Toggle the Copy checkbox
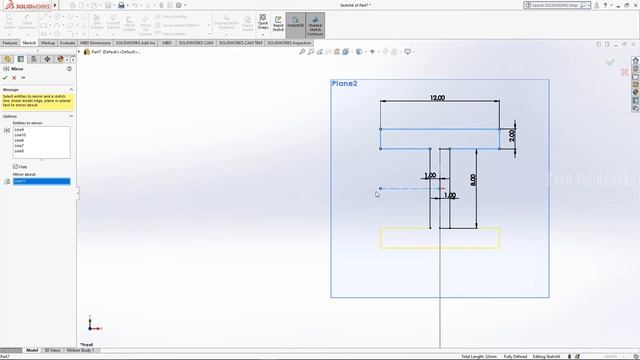Screen dimensions: 640x360 pos(15,167)
